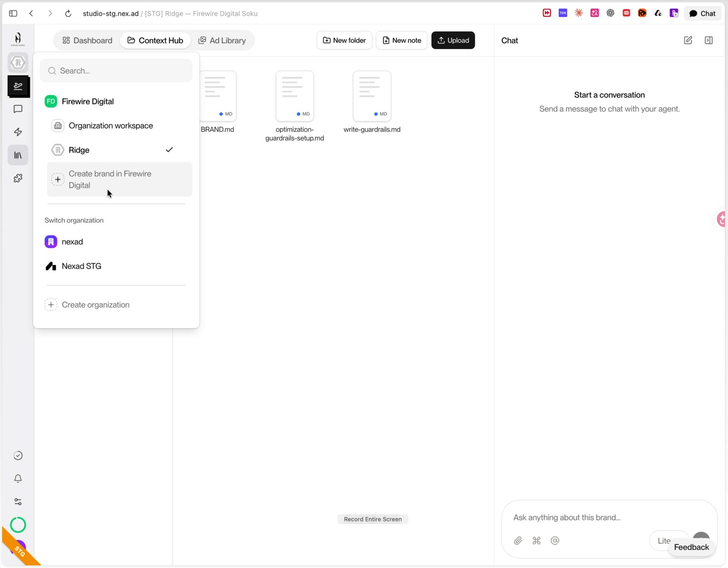This screenshot has width=728, height=568.
Task: Click the command shortcuts icon in chat input
Action: (x=536, y=541)
